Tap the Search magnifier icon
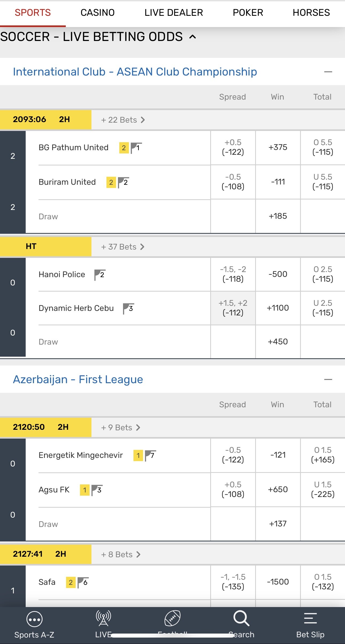The height and width of the screenshot is (644, 345). (x=241, y=618)
